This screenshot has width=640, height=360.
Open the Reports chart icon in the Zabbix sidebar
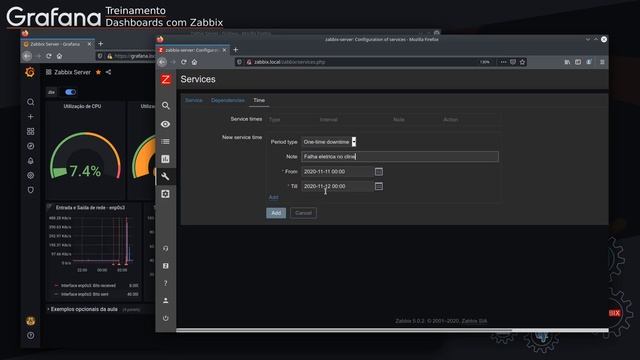[x=165, y=159]
